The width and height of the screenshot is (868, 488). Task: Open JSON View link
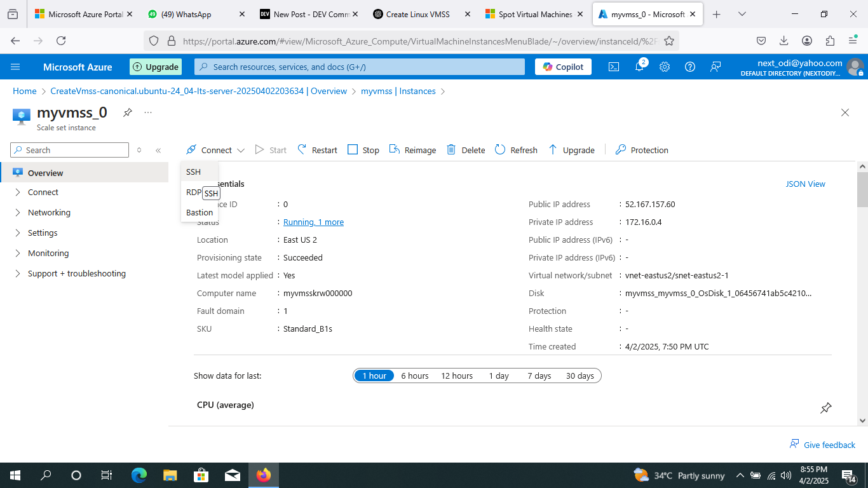click(x=806, y=184)
